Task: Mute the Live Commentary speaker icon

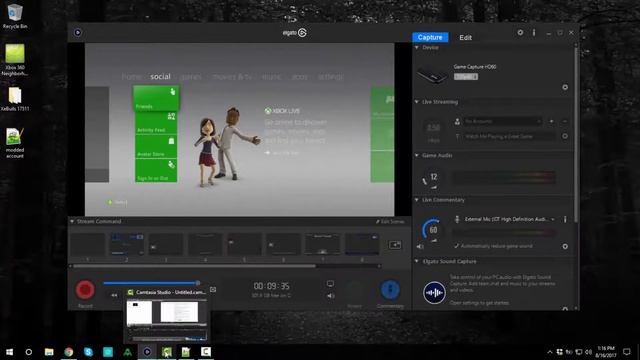Action: pos(420,247)
